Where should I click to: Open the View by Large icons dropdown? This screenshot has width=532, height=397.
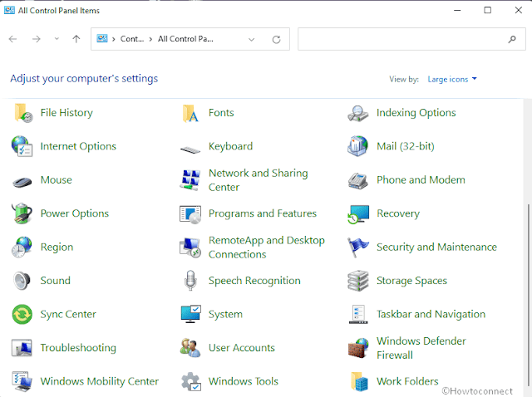452,80
